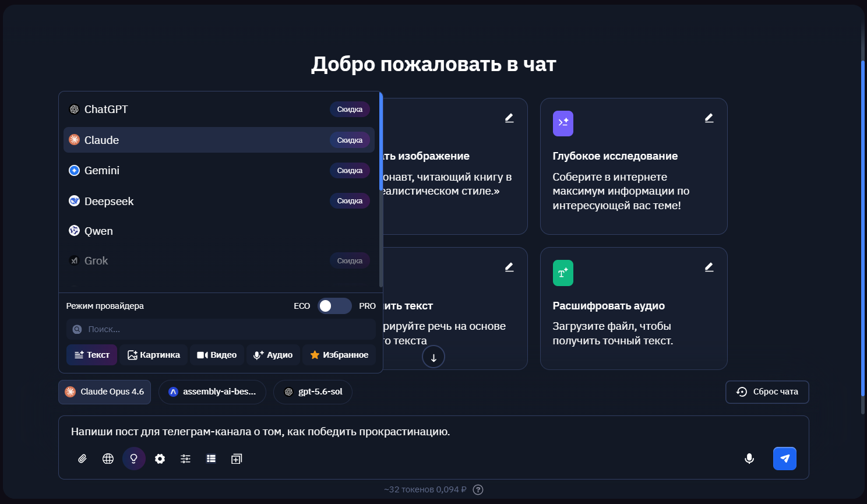Click the Скидка badge next to Deepseek

pyautogui.click(x=350, y=201)
